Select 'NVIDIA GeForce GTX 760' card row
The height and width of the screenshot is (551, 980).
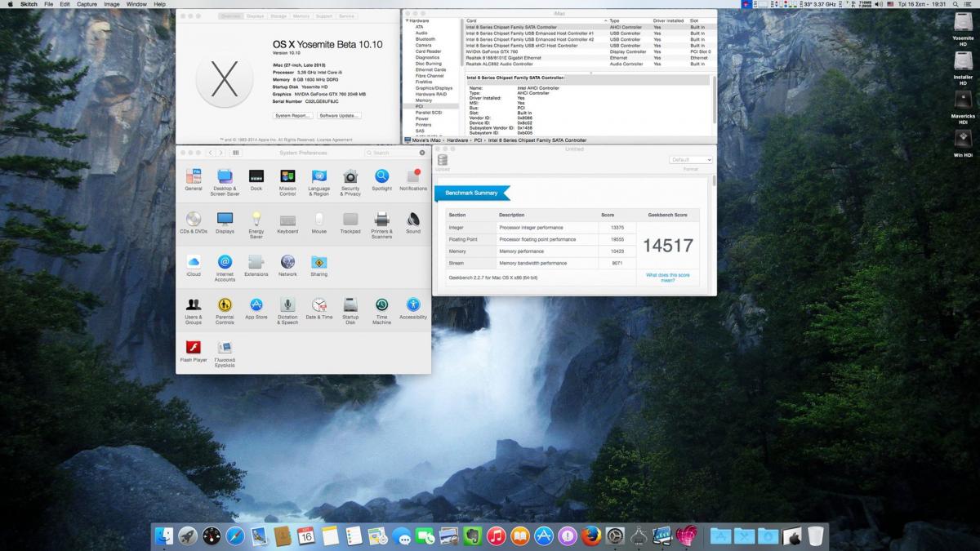coord(589,51)
